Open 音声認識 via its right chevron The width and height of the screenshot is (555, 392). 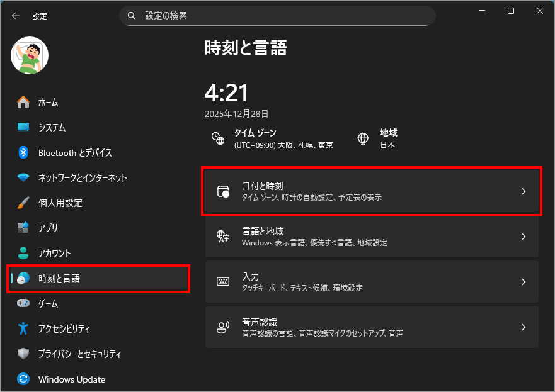(524, 327)
